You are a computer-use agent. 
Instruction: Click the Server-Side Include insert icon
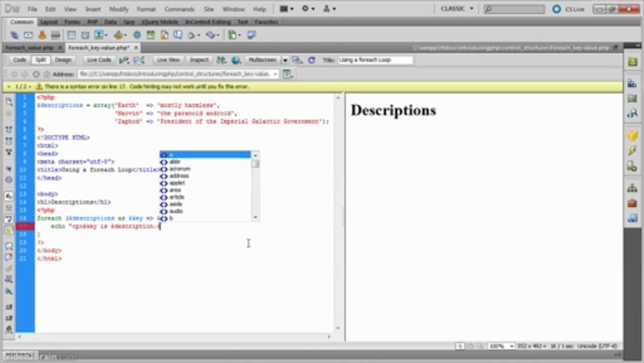click(164, 35)
